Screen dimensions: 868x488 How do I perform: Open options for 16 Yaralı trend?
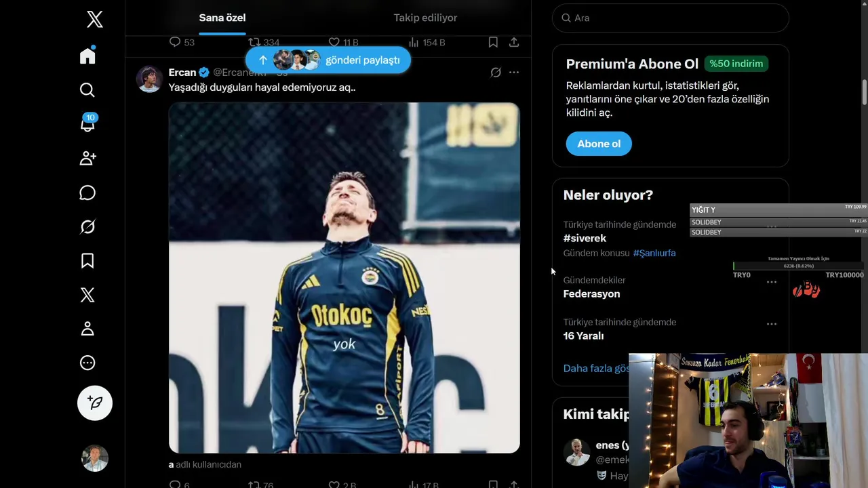click(772, 324)
